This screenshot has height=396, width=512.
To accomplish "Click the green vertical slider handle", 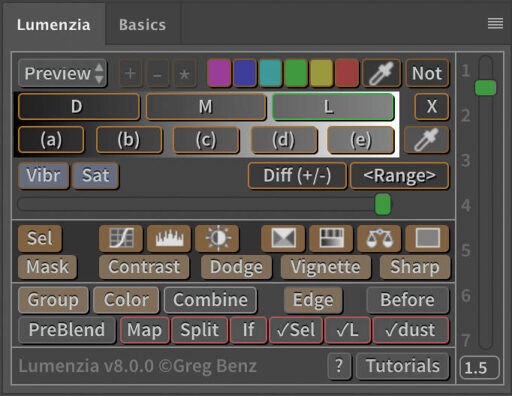I will tap(485, 88).
